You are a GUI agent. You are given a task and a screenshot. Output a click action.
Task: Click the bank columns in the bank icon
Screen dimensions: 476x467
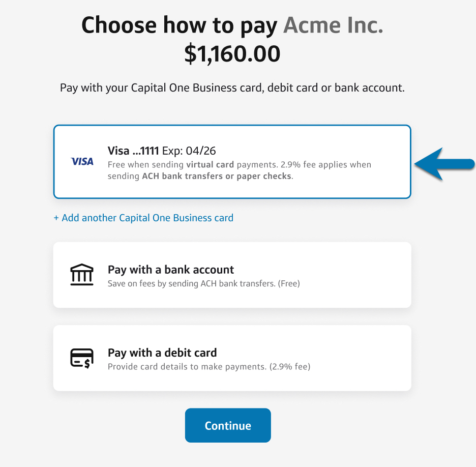(82, 276)
